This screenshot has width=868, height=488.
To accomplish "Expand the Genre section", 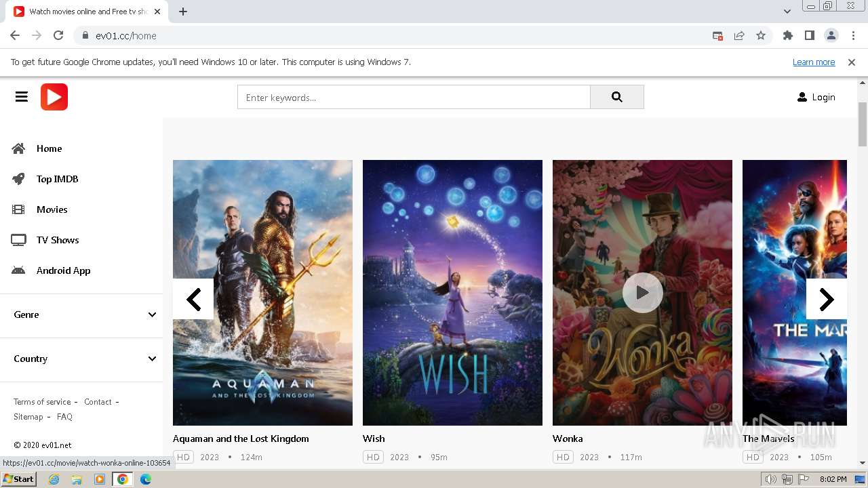I will click(85, 314).
